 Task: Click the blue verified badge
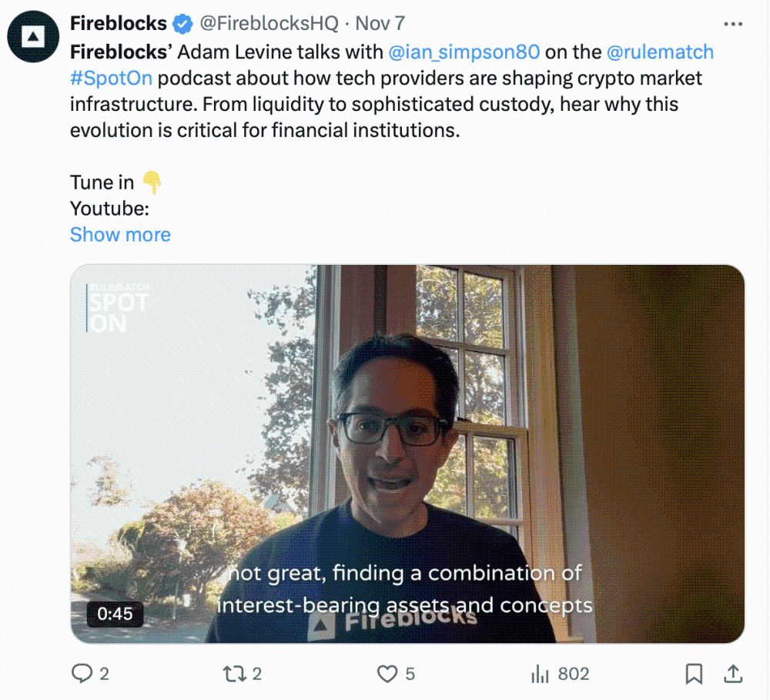click(x=182, y=24)
